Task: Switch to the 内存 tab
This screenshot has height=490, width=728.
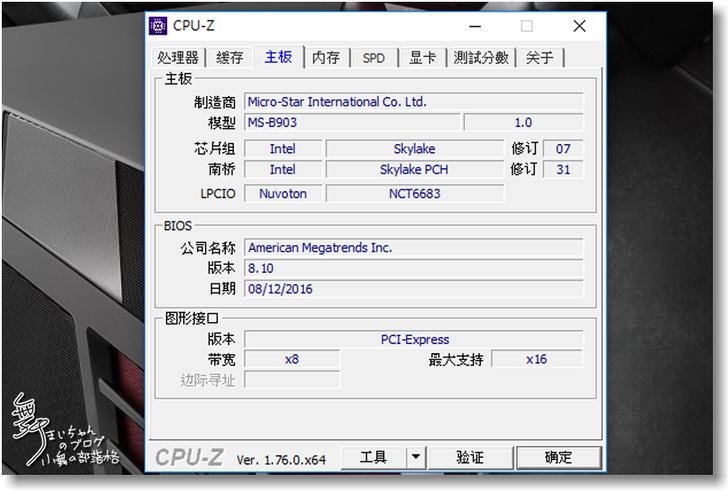Action: (x=326, y=58)
